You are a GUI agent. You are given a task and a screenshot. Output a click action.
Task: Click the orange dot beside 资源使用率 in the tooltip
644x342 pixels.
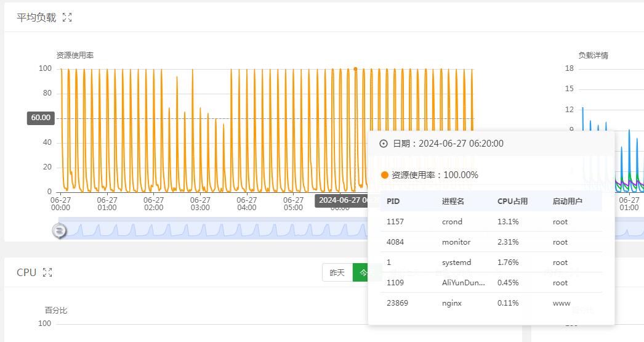pos(384,175)
